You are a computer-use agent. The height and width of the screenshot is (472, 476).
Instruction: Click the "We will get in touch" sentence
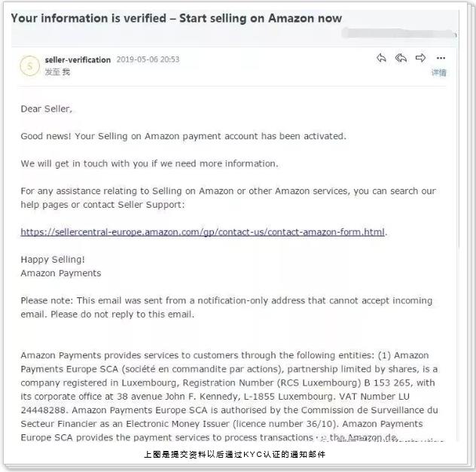point(149,163)
